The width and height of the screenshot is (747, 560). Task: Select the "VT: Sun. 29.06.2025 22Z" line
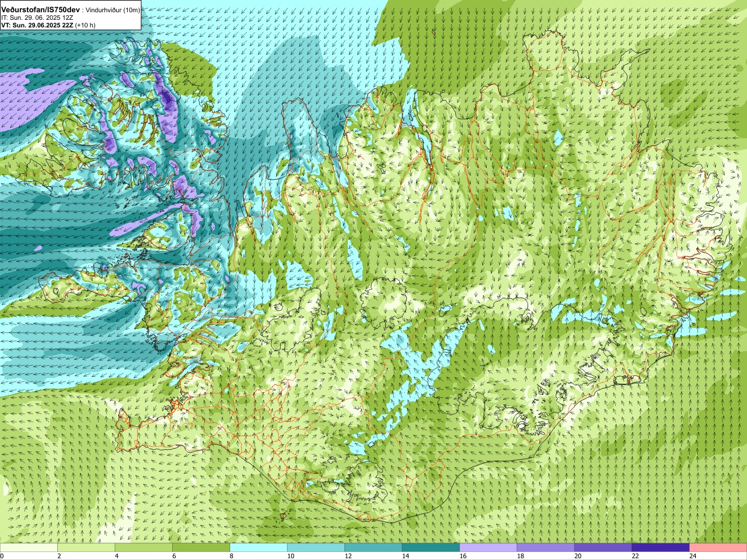pos(37,25)
